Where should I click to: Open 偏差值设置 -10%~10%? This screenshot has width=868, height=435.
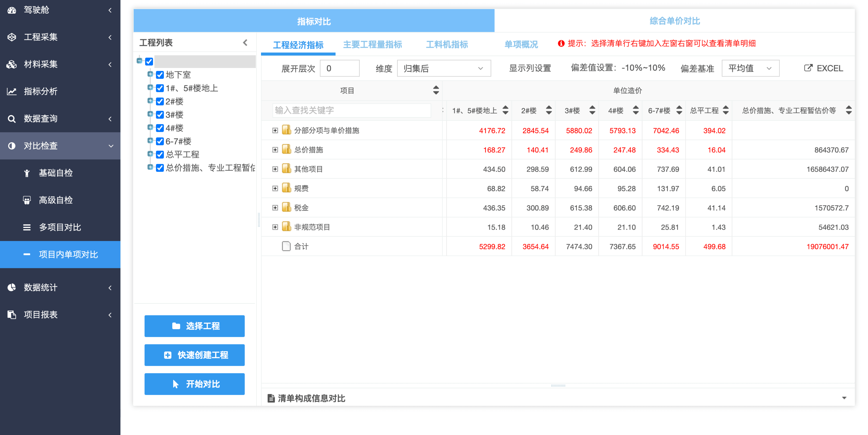pos(618,68)
